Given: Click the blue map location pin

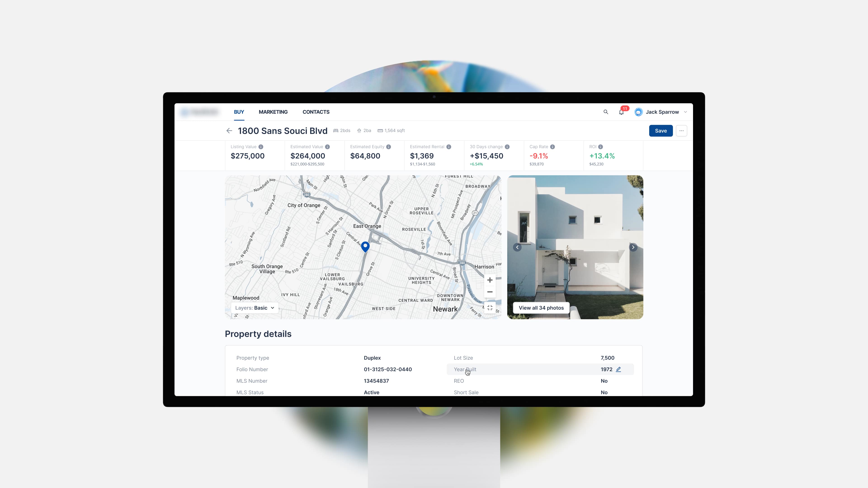Looking at the screenshot, I should click(x=365, y=246).
